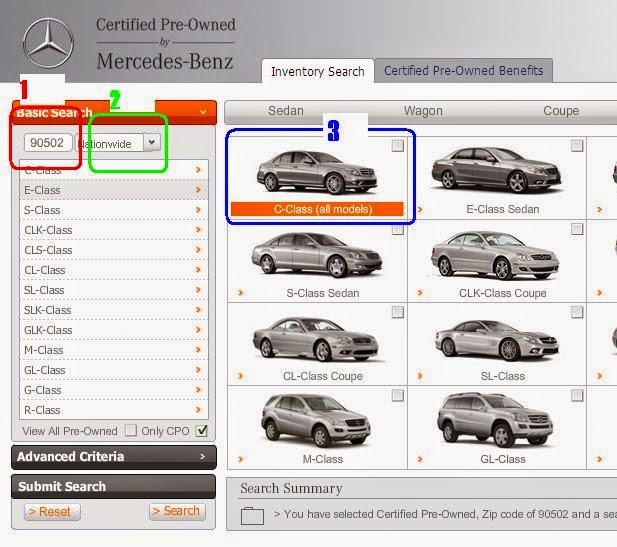Click the arrow beside E-Class Sedan label
617x547 pixels.
[420, 209]
